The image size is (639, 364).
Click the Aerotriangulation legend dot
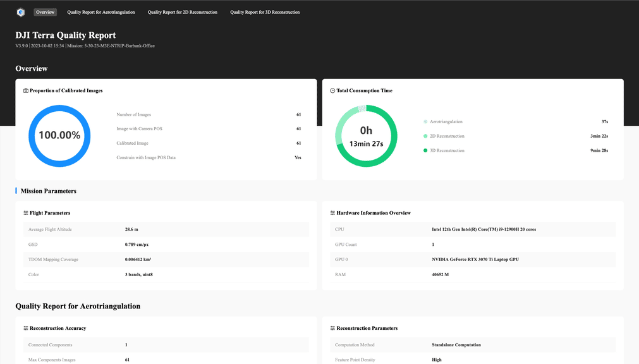pos(425,122)
